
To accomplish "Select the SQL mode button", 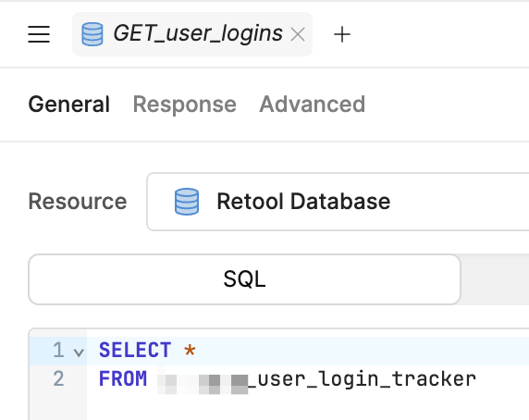I will click(x=244, y=279).
